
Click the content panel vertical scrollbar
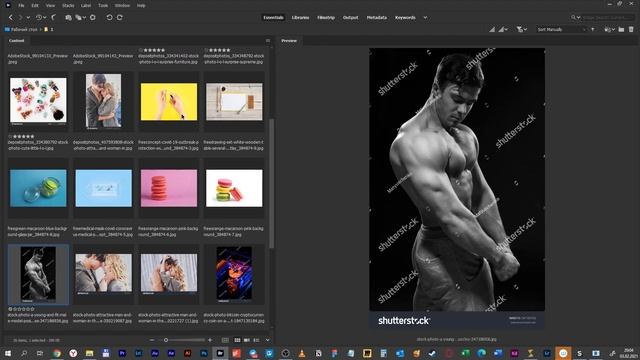(x=271, y=184)
